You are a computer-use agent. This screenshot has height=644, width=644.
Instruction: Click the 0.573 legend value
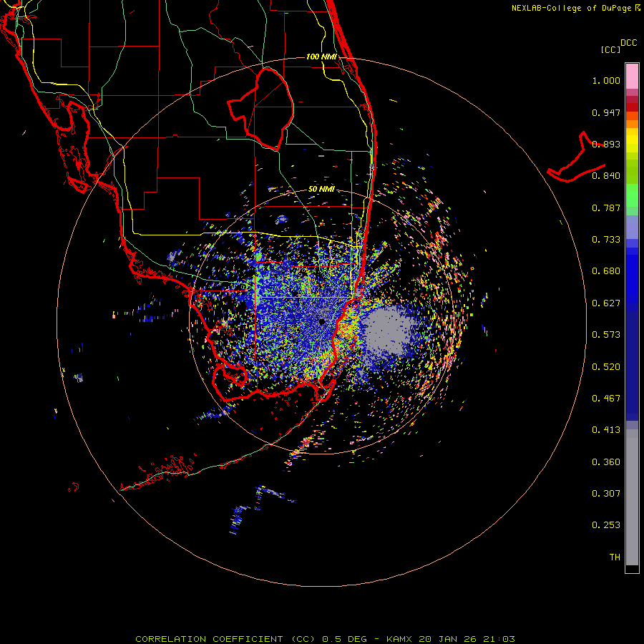click(606, 335)
